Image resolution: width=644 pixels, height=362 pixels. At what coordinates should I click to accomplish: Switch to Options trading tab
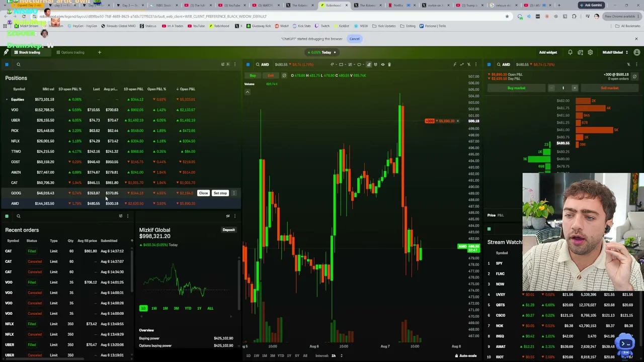click(x=70, y=52)
